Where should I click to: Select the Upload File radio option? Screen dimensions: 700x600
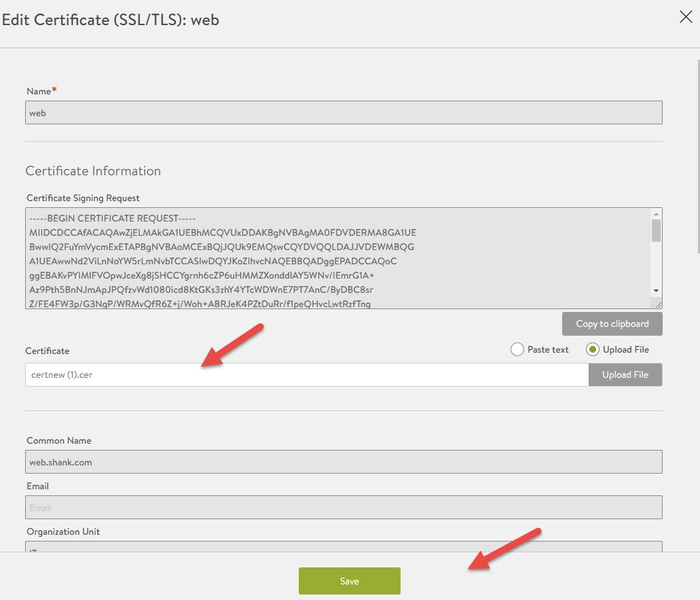594,349
